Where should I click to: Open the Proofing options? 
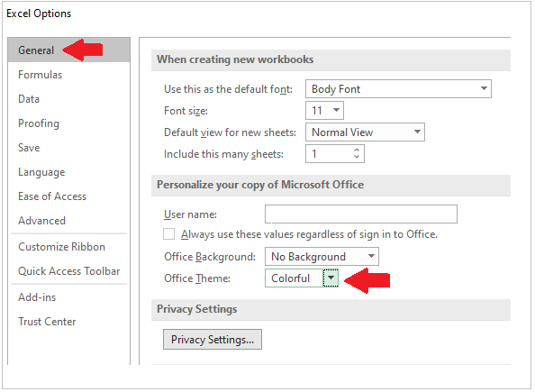coord(39,123)
